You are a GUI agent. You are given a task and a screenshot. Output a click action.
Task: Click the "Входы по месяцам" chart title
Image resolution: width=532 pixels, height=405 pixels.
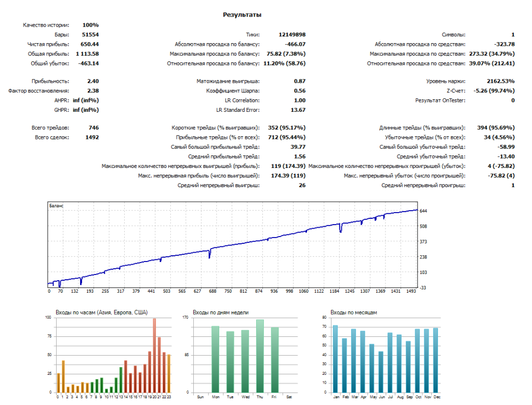click(x=354, y=312)
